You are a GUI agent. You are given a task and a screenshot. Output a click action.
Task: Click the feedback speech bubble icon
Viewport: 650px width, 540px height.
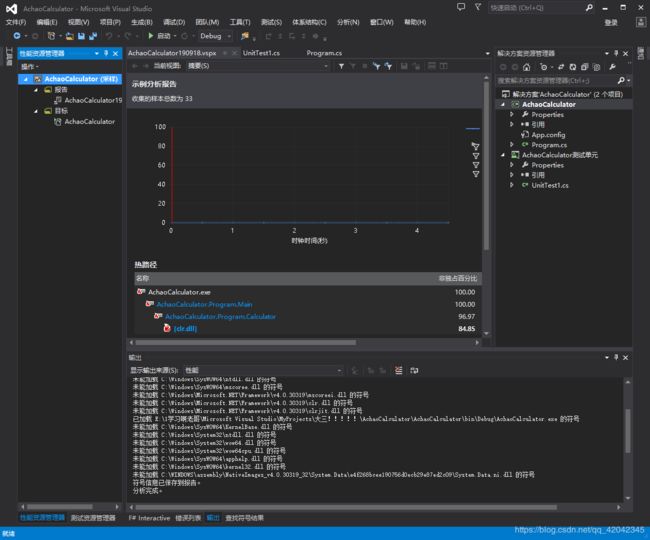pos(461,7)
